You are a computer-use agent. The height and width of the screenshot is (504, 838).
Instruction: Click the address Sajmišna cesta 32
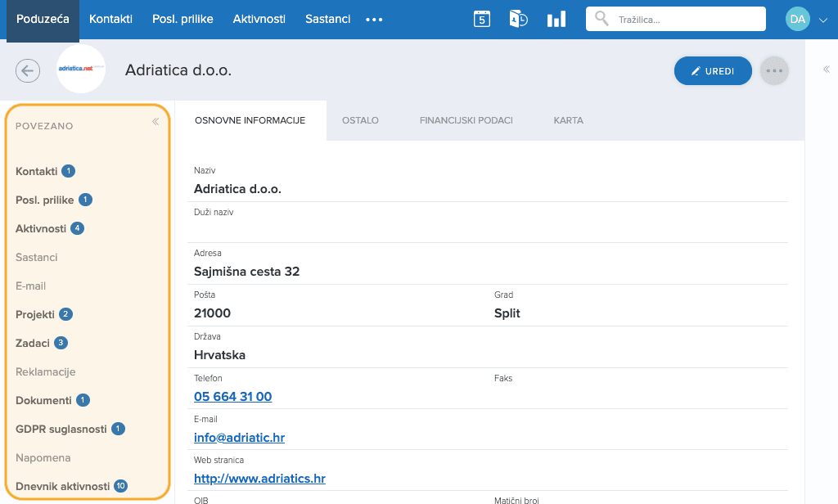246,272
